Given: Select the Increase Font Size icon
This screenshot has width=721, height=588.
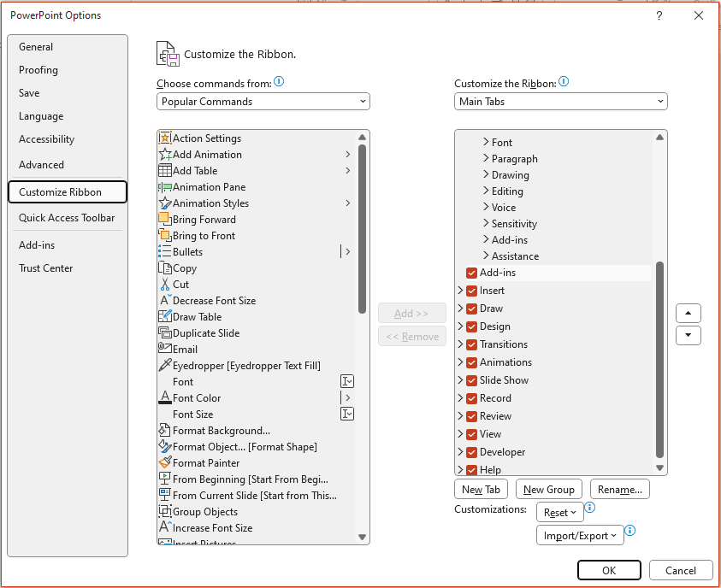Looking at the screenshot, I should 164,527.
